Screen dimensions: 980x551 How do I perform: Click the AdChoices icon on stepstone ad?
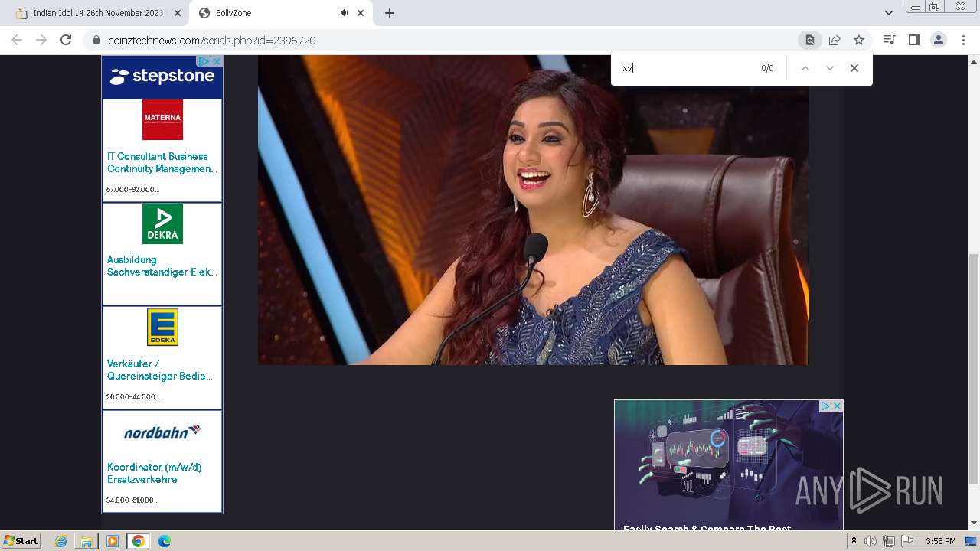(x=204, y=61)
